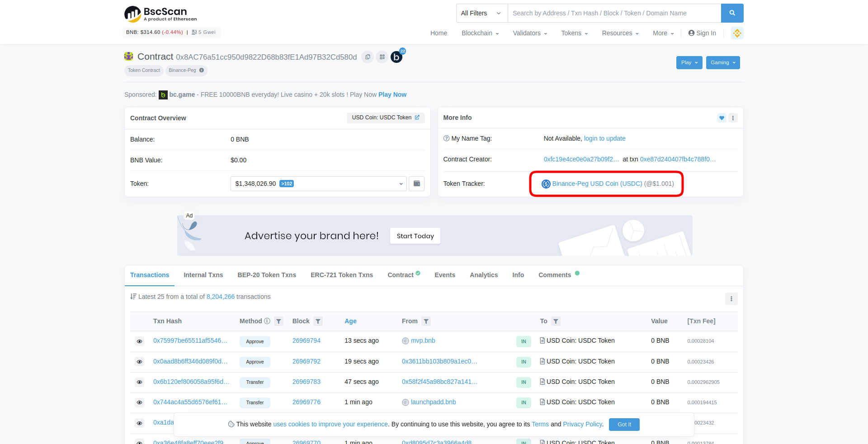The height and width of the screenshot is (444, 868).
Task: Open the Gaming dropdown button
Action: (723, 62)
